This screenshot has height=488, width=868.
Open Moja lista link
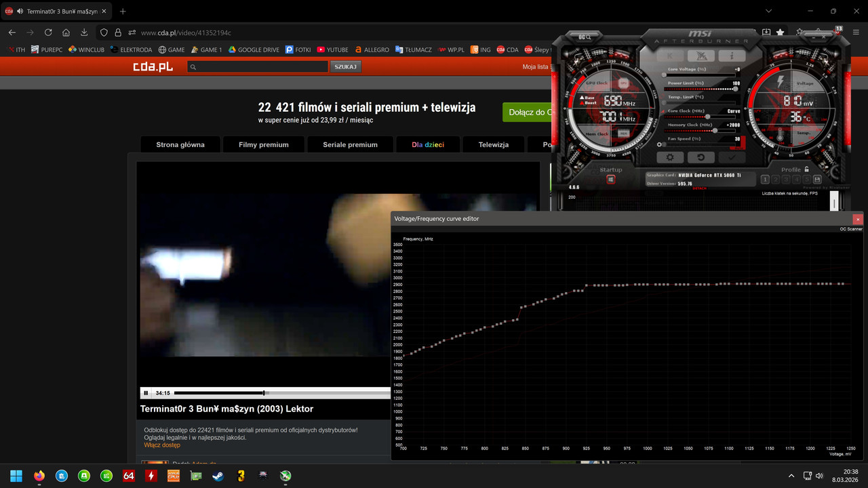(x=536, y=67)
